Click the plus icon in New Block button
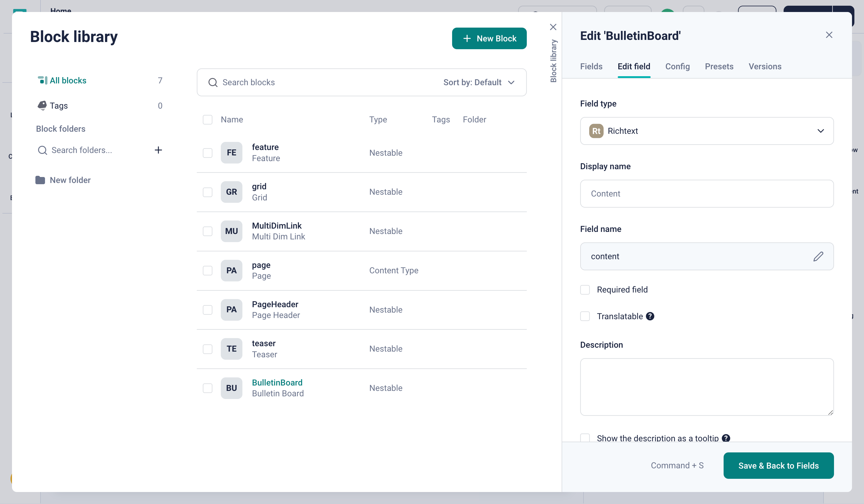Image resolution: width=864 pixels, height=504 pixels. (467, 38)
